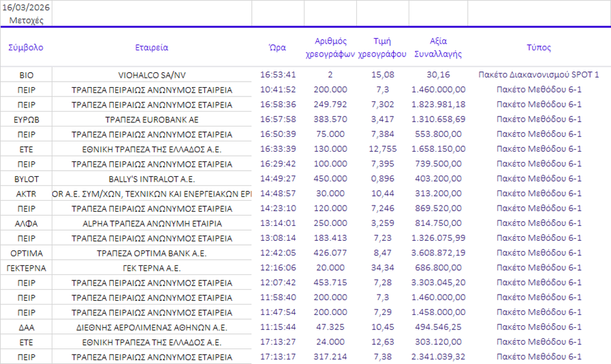This screenshot has height=364, width=611.
Task: Select the Αριθμός χρεογράφων header cell
Action: (x=330, y=48)
